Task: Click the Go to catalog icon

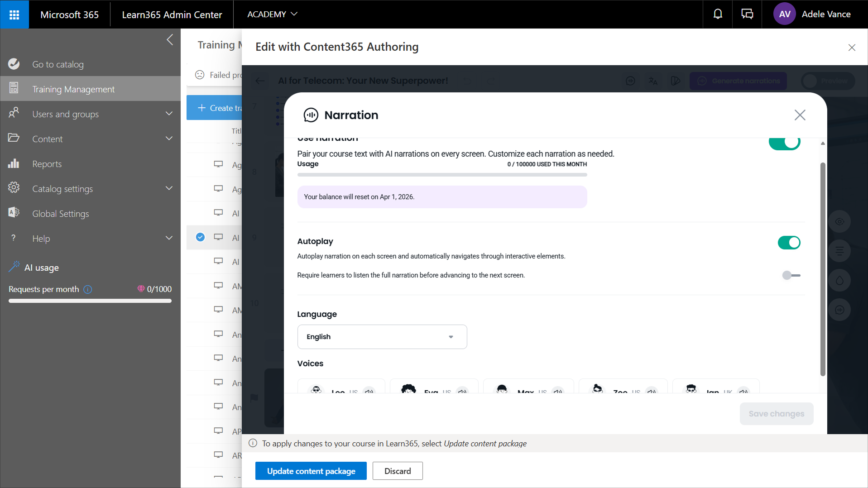Action: click(14, 64)
